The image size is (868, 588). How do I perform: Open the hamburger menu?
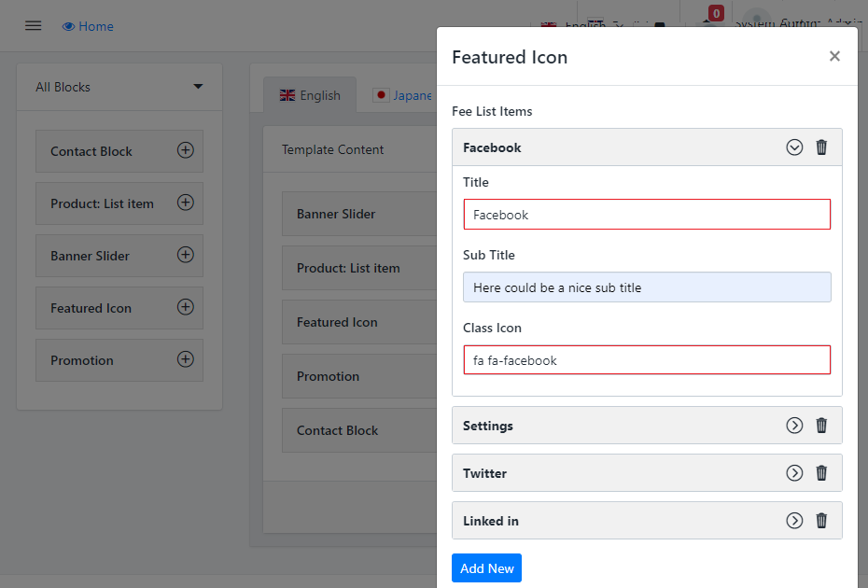tap(34, 26)
